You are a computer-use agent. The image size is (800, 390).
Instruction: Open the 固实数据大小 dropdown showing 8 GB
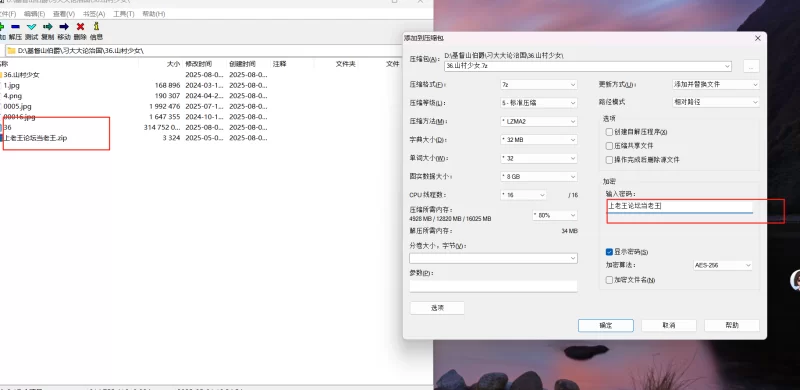pos(539,177)
